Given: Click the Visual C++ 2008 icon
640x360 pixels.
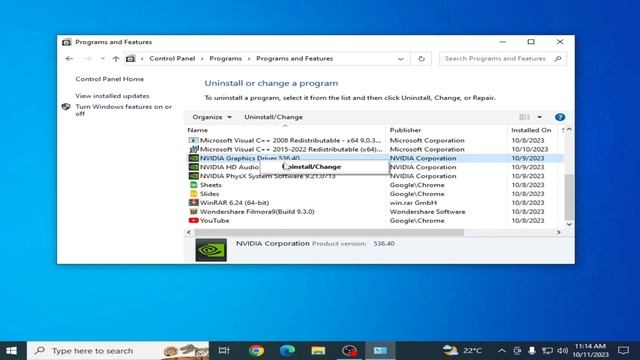Looking at the screenshot, I should point(193,140).
